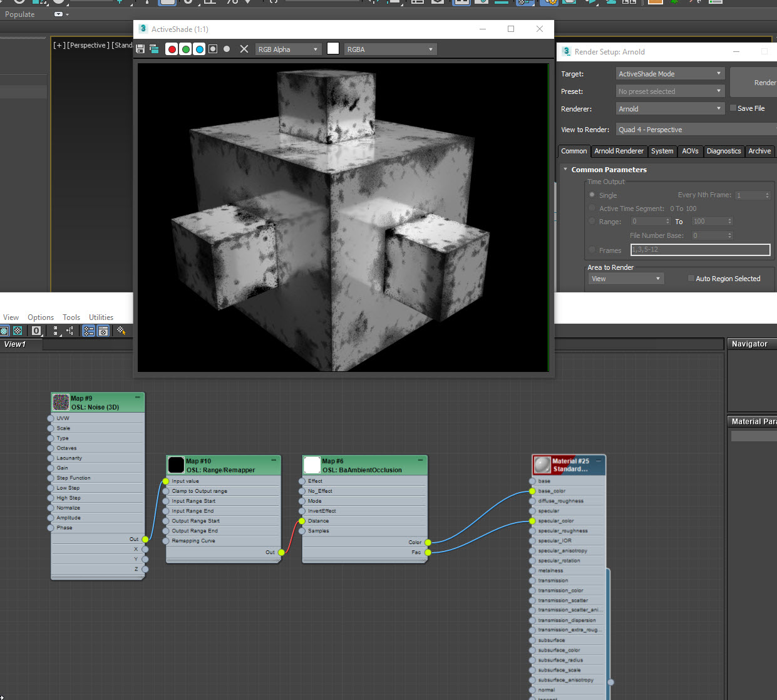
Task: Clear the ActiveShade rendering with the X icon
Action: tap(244, 48)
